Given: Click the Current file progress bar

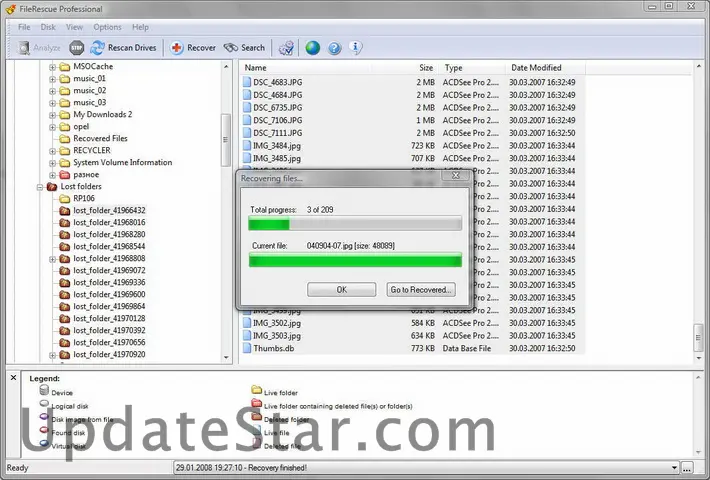Looking at the screenshot, I should 355,260.
